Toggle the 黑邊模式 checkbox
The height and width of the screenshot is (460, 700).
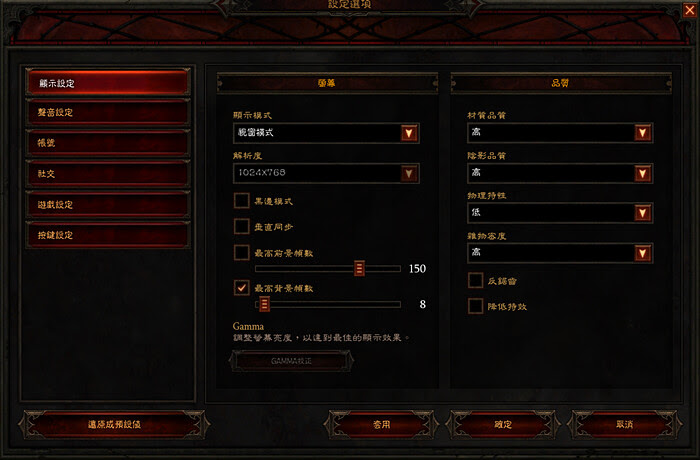point(242,201)
